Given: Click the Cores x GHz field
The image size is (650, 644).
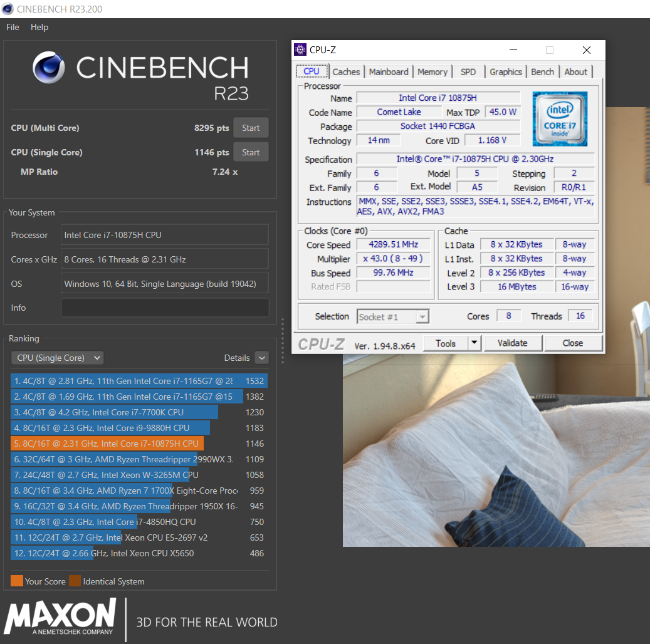Looking at the screenshot, I should click(165, 259).
